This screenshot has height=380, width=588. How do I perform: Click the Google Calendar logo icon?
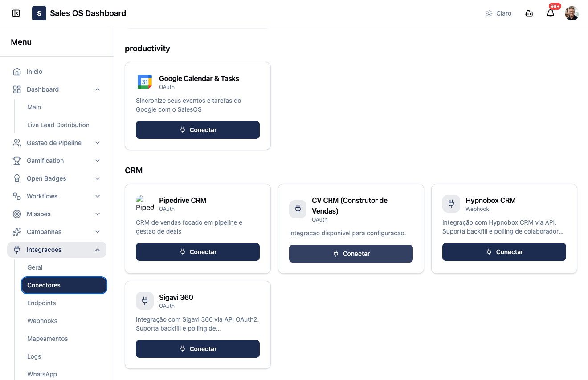click(x=145, y=82)
